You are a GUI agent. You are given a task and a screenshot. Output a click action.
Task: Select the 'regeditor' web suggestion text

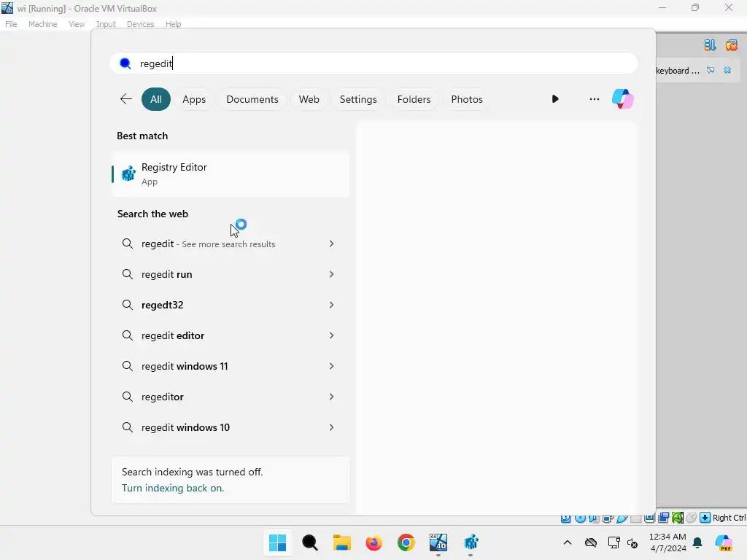click(163, 397)
